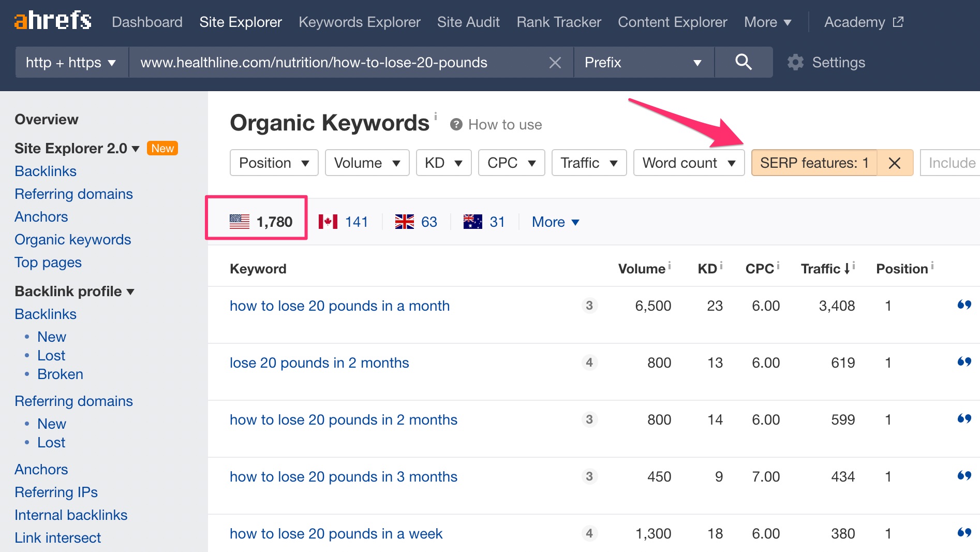Click the search magnifier button

(x=744, y=62)
